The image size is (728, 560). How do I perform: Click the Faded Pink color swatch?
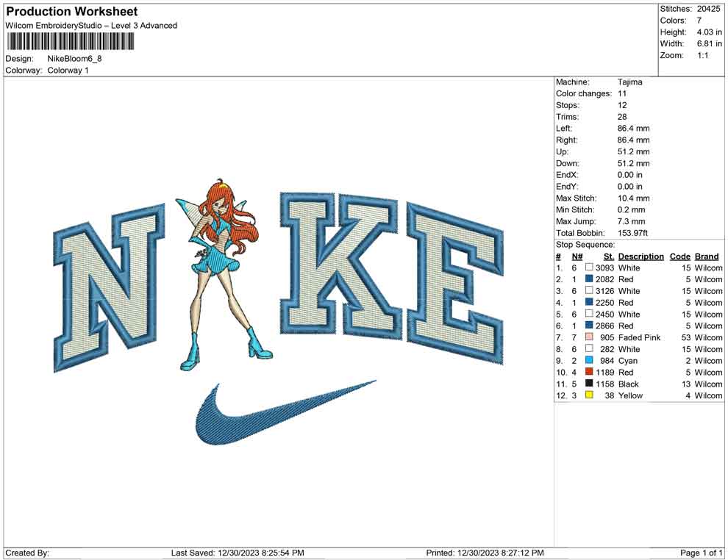point(589,337)
